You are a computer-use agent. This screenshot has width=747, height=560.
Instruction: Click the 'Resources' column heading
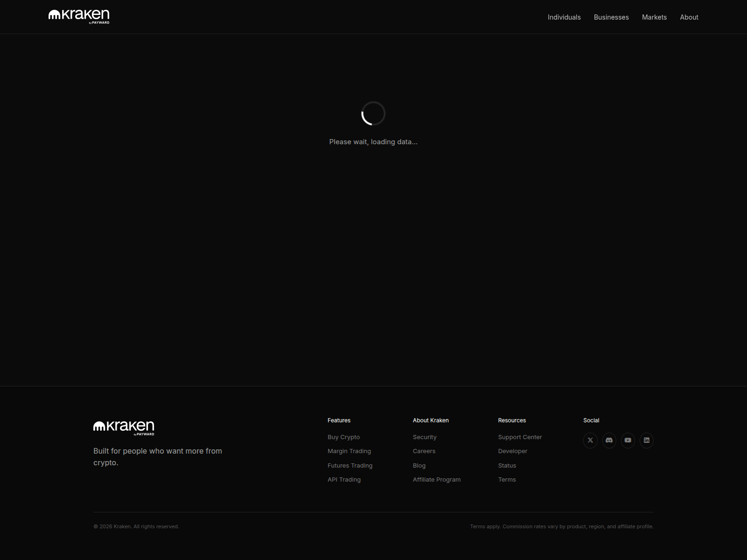(512, 420)
